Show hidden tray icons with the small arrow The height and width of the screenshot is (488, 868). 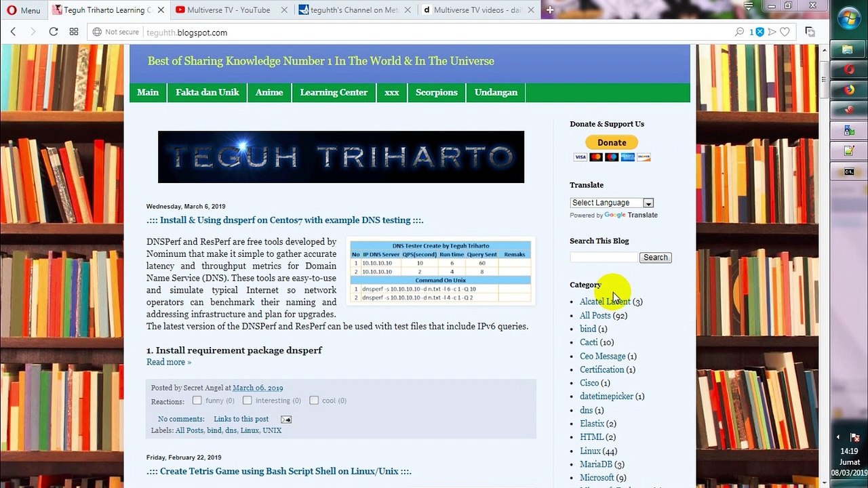click(x=838, y=438)
